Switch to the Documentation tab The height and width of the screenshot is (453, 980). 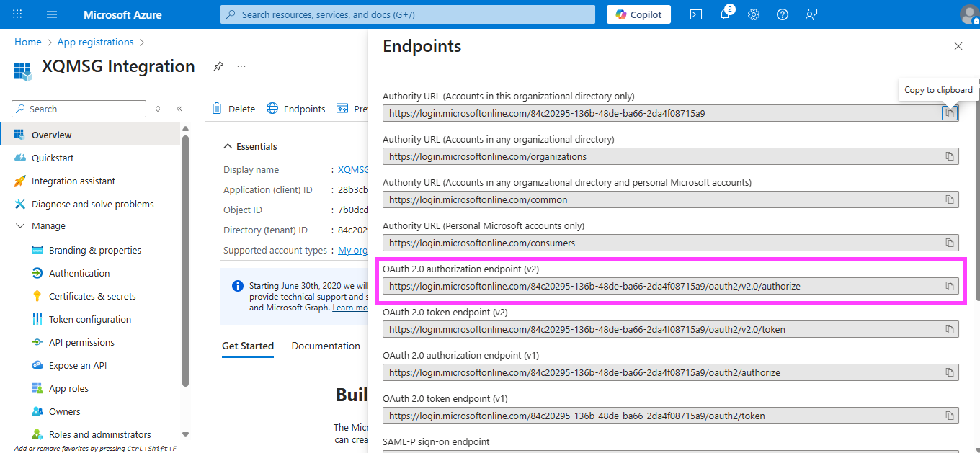(x=326, y=346)
